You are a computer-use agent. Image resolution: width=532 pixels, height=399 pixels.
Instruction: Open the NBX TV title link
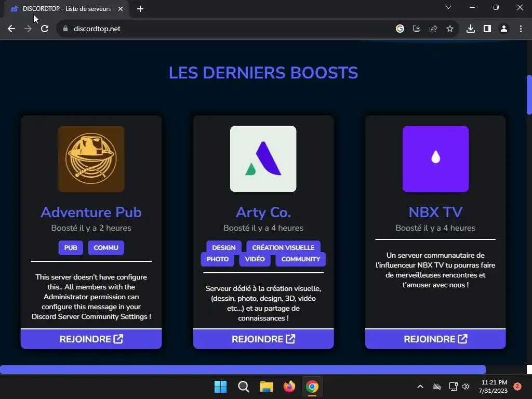436,212
